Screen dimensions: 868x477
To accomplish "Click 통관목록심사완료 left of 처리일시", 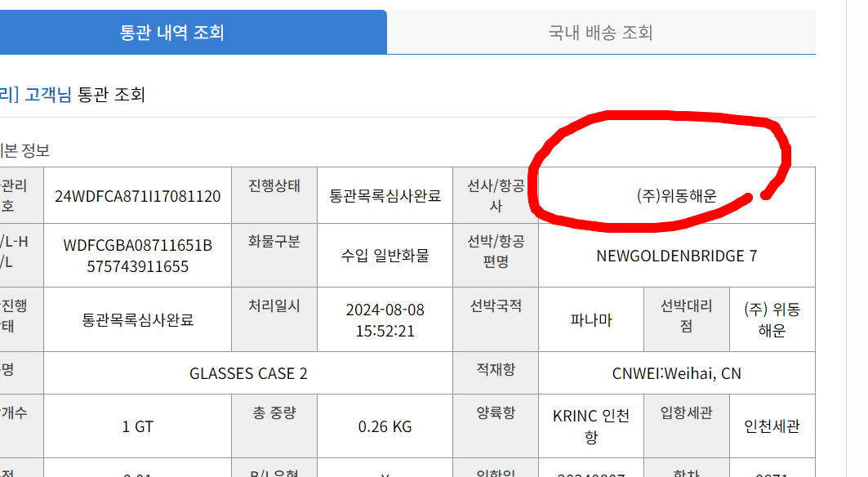I will pyautogui.click(x=137, y=319).
